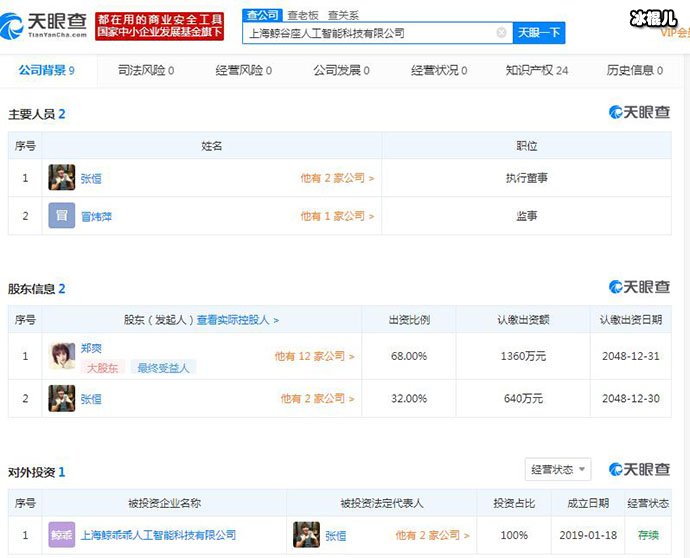Open the 经营风险 tab
The width and height of the screenshot is (690, 558).
point(244,70)
